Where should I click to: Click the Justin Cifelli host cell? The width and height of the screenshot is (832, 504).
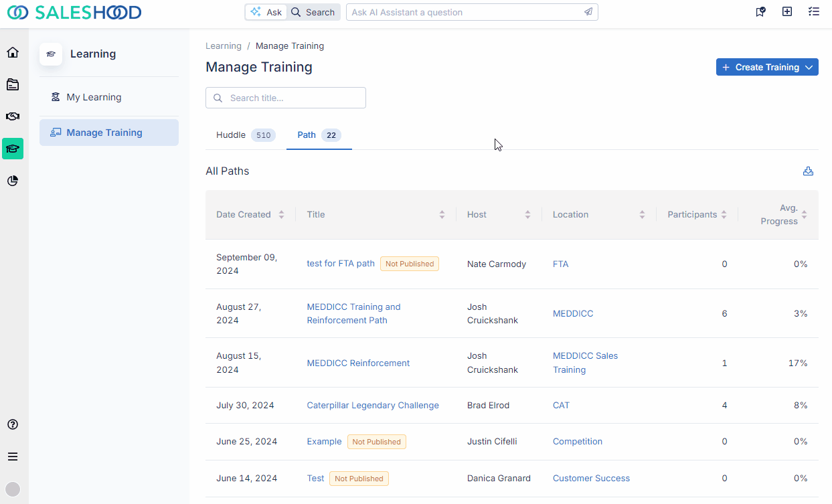492,442
